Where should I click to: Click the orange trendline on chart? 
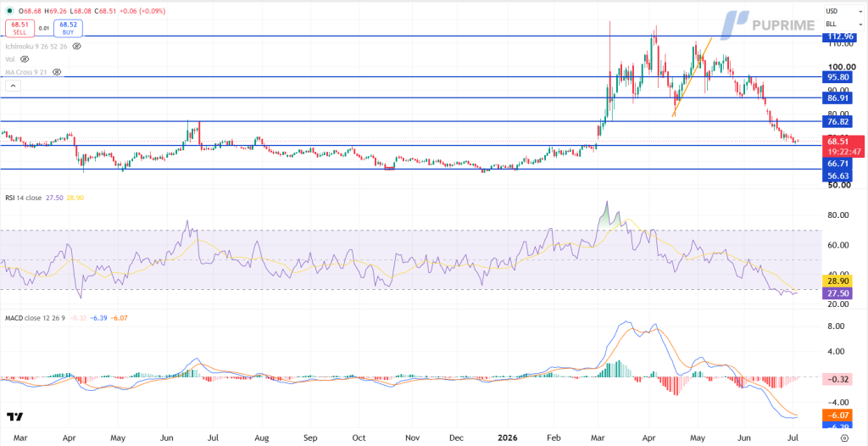(x=692, y=76)
